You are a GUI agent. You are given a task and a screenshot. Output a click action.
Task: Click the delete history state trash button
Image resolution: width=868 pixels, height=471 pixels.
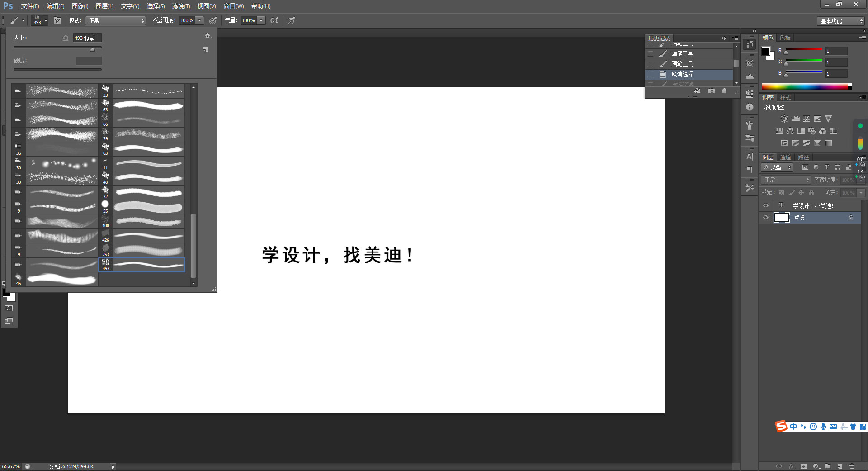pyautogui.click(x=724, y=91)
